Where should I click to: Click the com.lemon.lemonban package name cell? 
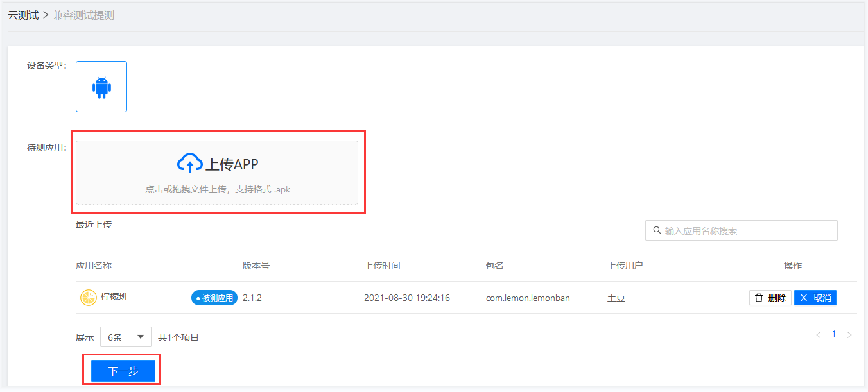pos(528,298)
